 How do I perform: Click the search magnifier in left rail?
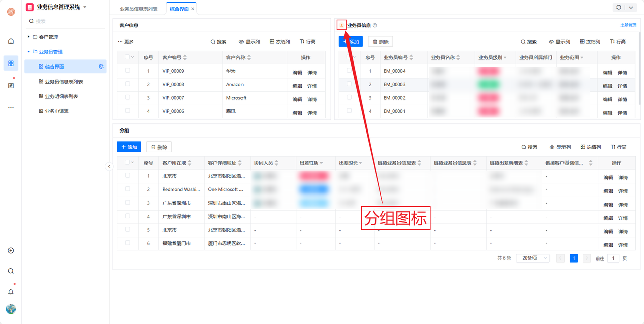coord(11,271)
